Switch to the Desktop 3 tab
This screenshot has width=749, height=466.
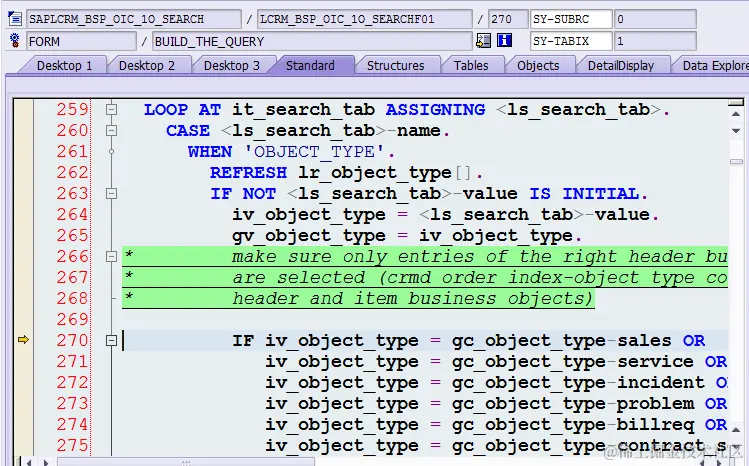click(232, 65)
